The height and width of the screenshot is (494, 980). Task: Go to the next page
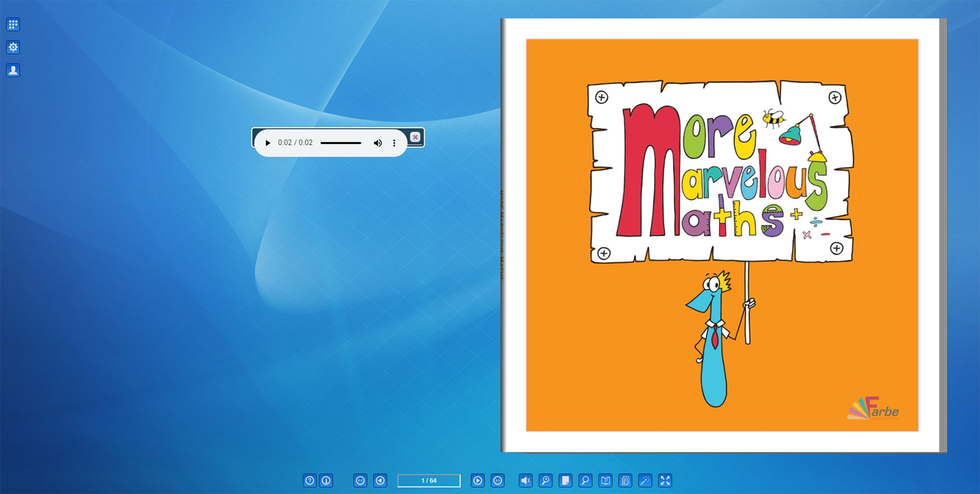coord(478,480)
